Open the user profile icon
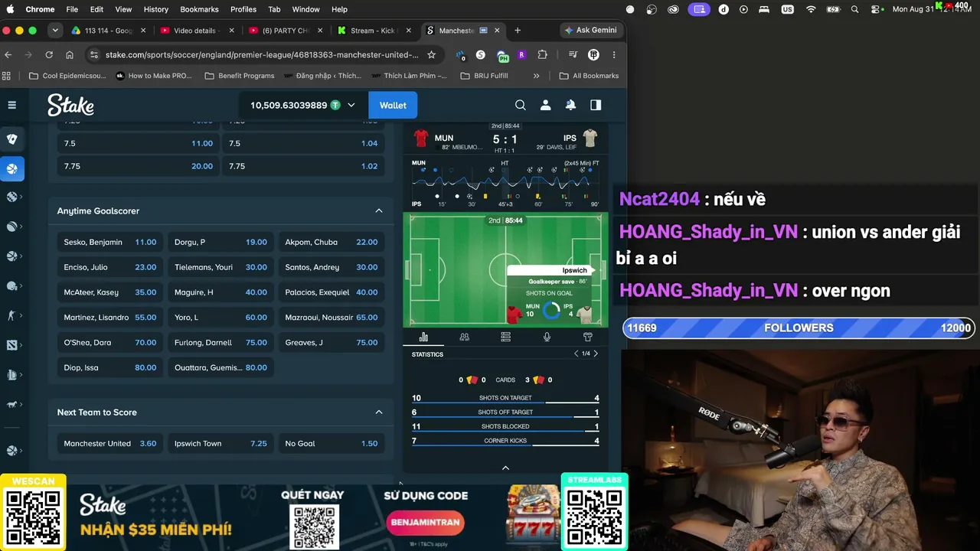Viewport: 980px width, 551px height. 546,105
